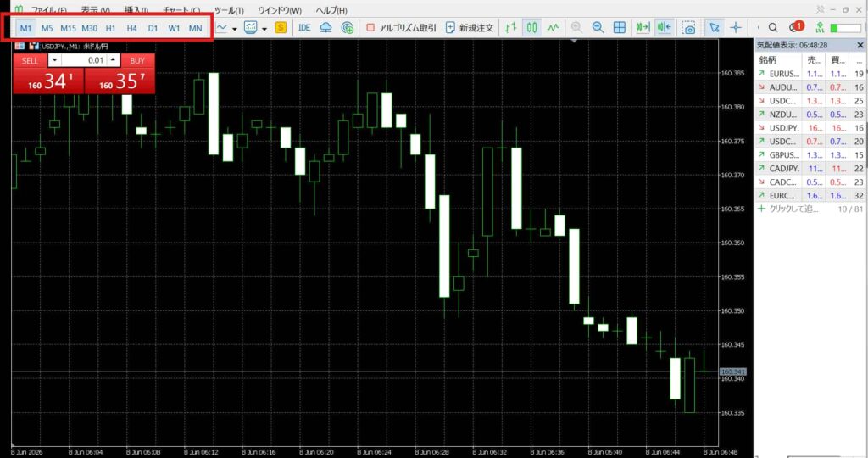Viewport: 868px width, 458px height.
Task: Switch to candlestick chart display
Action: click(x=531, y=27)
